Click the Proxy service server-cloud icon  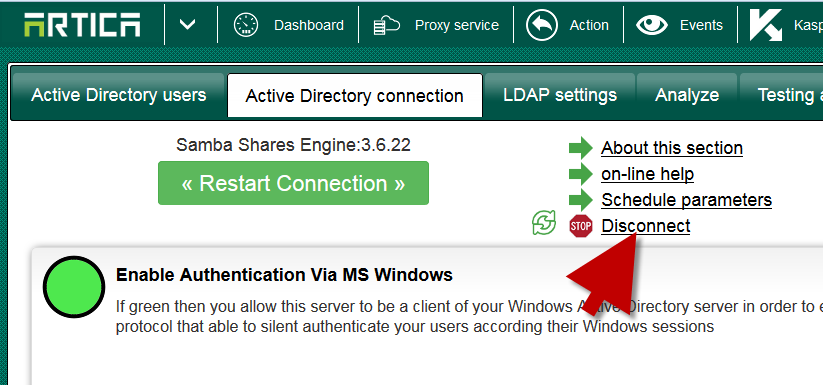[x=387, y=25]
